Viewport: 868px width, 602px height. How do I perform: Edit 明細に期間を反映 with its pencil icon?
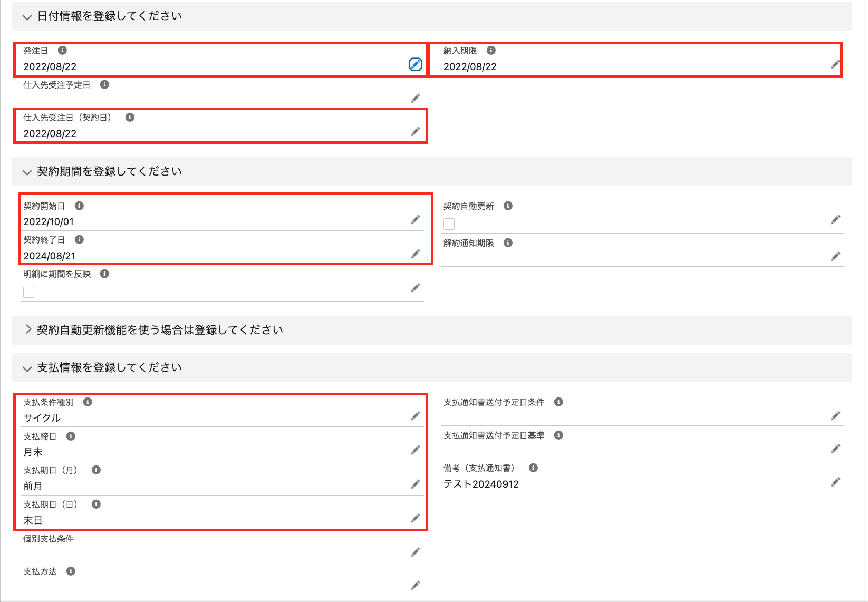(x=416, y=287)
